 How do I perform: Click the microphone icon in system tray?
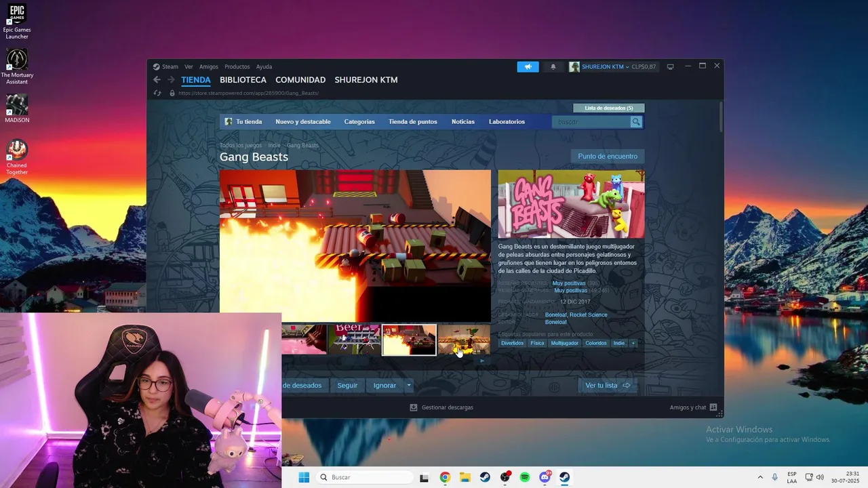[x=774, y=477]
